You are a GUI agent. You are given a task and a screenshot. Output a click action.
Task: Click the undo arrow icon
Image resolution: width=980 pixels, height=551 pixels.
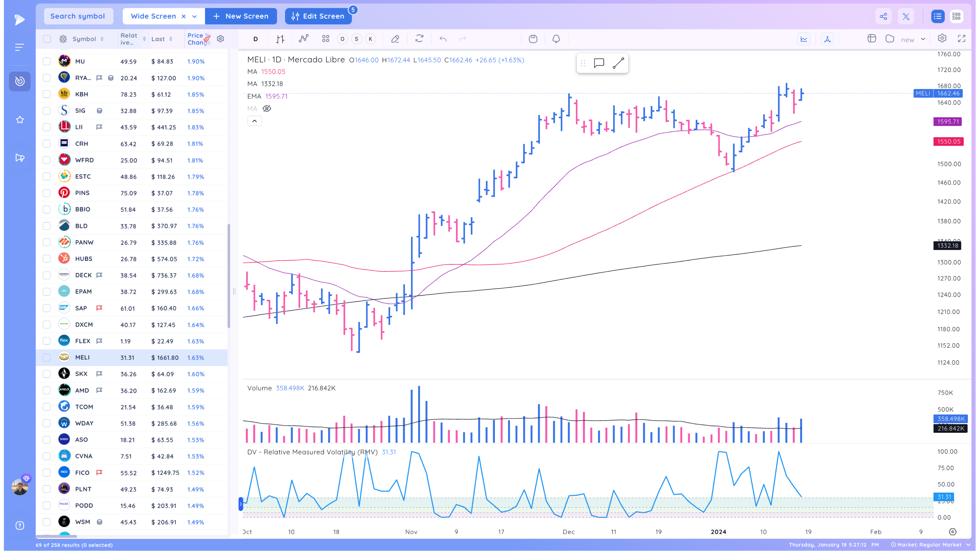pyautogui.click(x=443, y=39)
